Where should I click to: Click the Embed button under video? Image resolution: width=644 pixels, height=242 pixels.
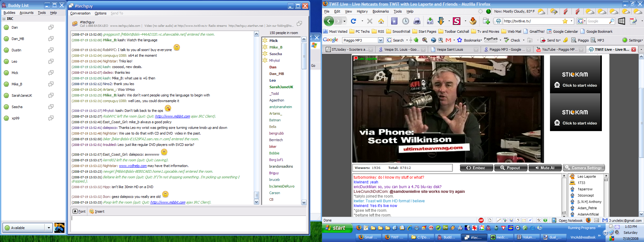pos(476,168)
